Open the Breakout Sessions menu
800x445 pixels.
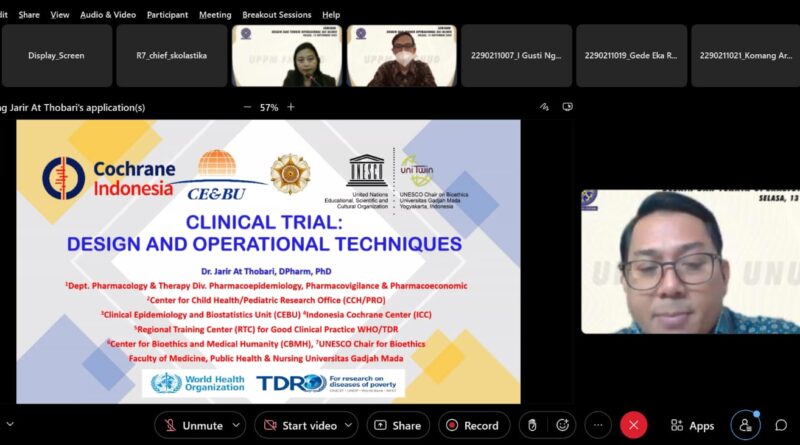pos(277,15)
